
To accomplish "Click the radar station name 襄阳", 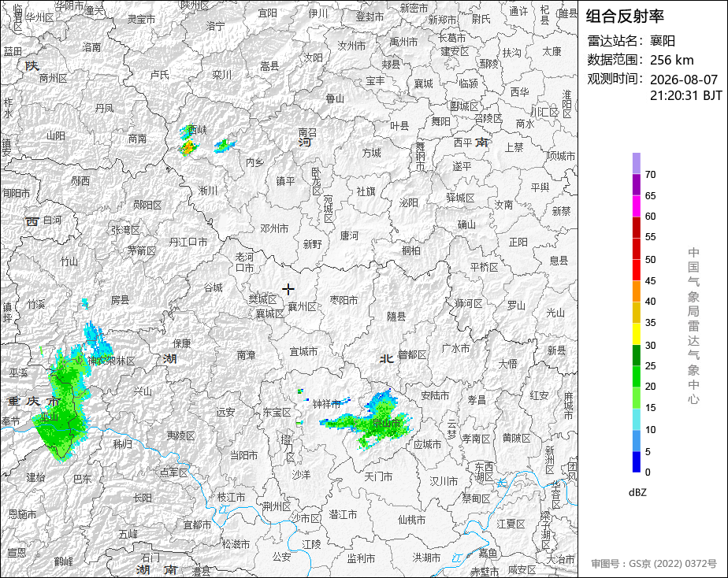I will tap(663, 41).
